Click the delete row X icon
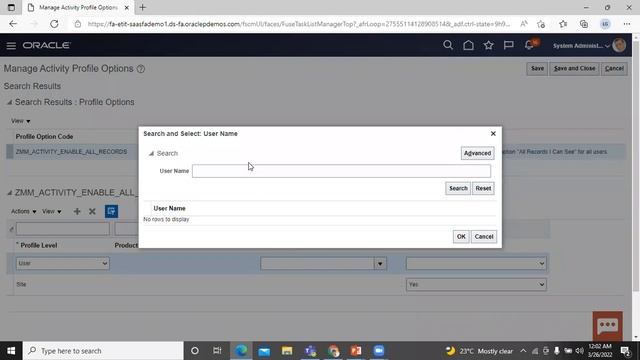The height and width of the screenshot is (360, 640). pos(92,211)
